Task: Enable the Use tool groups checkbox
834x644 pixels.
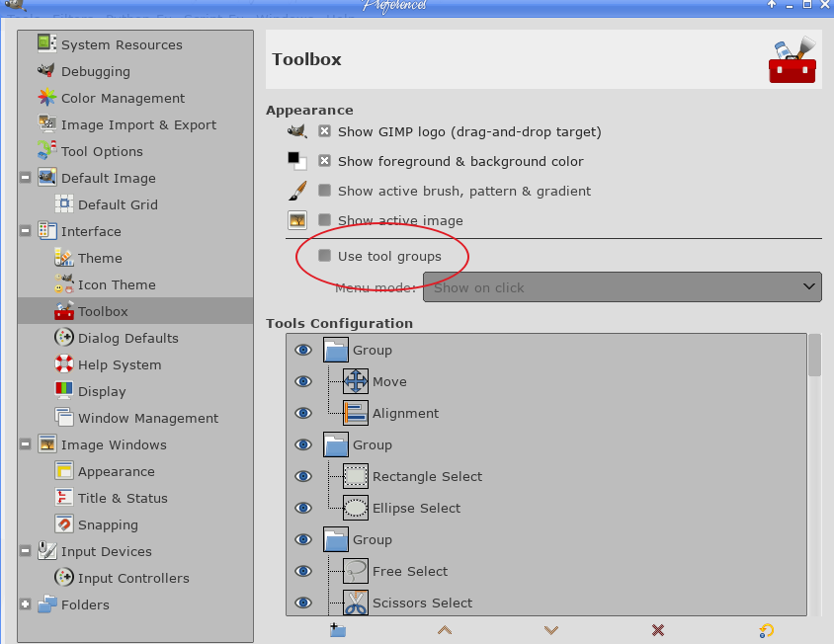Action: pos(325,256)
